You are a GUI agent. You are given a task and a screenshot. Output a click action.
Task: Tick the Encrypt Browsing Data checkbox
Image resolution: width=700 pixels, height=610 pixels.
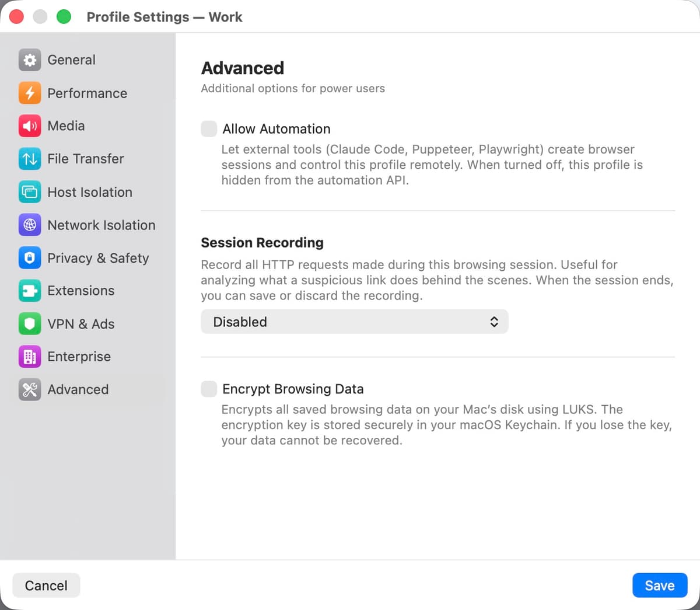click(209, 389)
